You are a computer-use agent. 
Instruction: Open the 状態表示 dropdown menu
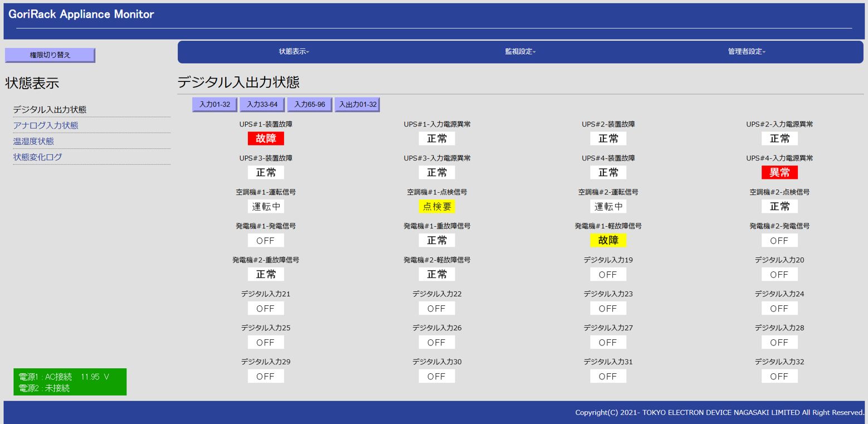tap(294, 52)
